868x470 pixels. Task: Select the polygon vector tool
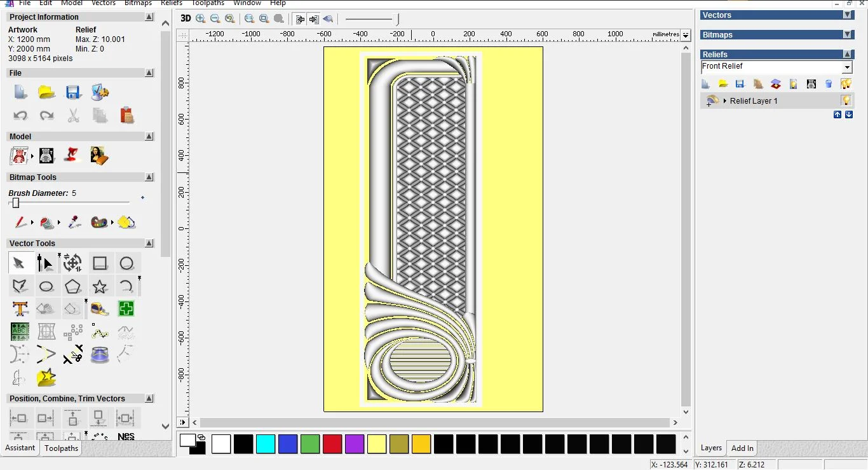click(x=73, y=286)
